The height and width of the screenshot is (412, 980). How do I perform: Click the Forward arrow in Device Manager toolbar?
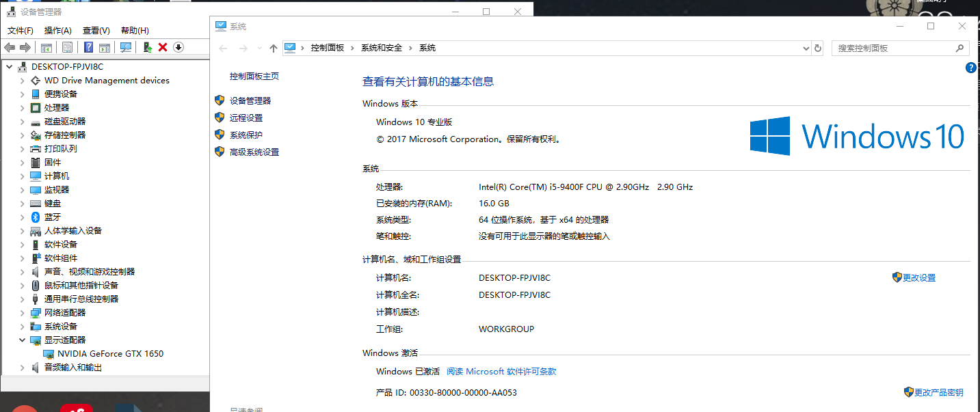coord(25,47)
